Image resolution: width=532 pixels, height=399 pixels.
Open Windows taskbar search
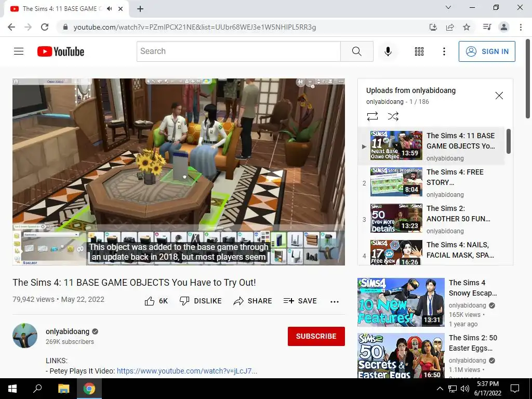(37, 389)
